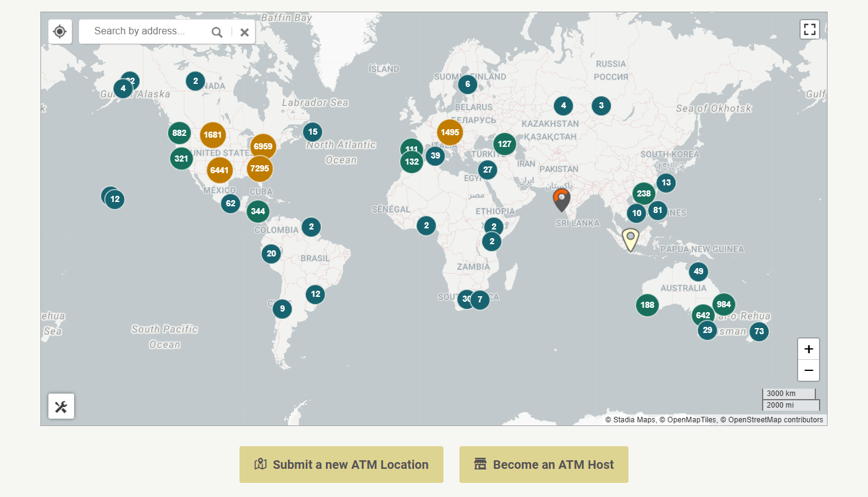Image resolution: width=868 pixels, height=497 pixels.
Task: Select the orange map pin near India
Action: [x=561, y=199]
